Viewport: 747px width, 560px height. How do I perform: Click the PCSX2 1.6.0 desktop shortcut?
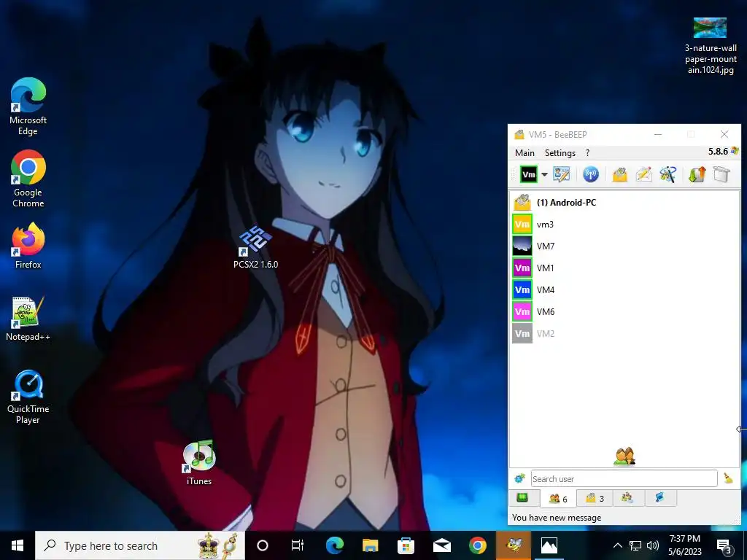255,248
